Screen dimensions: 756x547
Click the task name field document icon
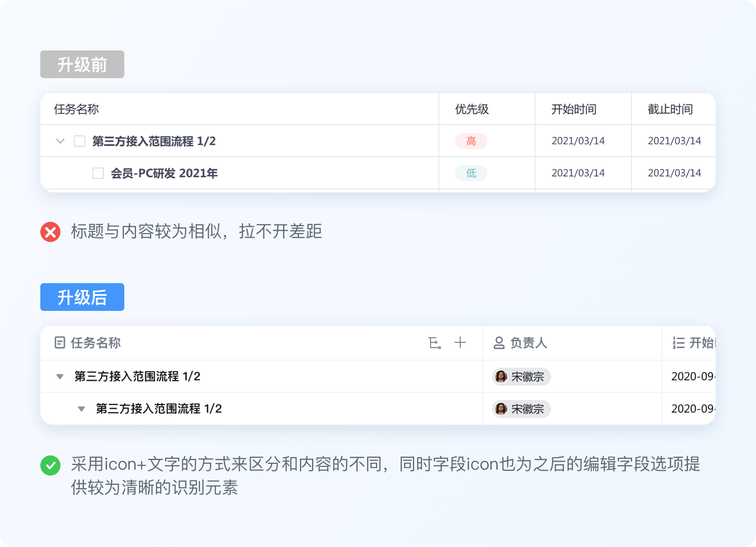point(60,343)
